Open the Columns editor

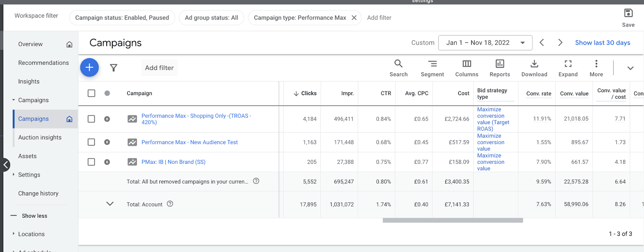click(x=467, y=68)
